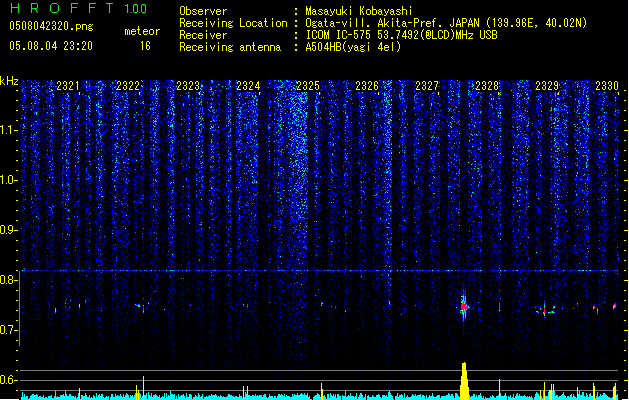629x400 pixels.
Task: Click the 2326 time marker
Action: click(367, 86)
